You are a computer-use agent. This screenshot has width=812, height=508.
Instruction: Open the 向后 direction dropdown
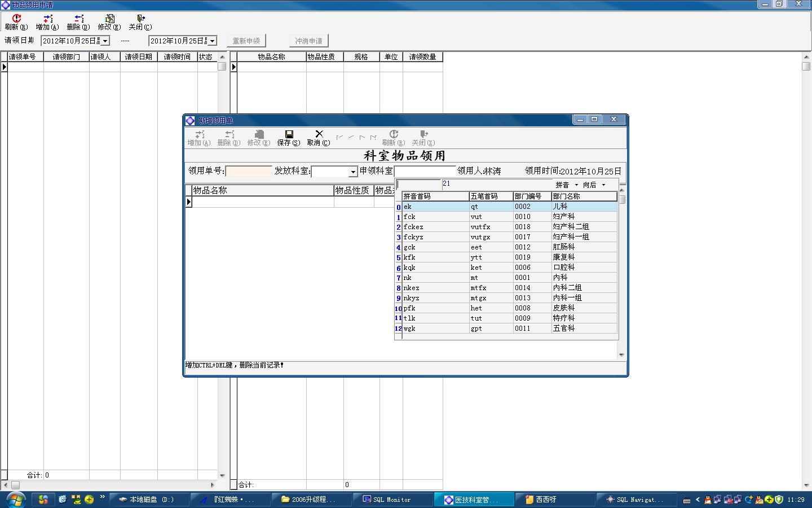603,185
